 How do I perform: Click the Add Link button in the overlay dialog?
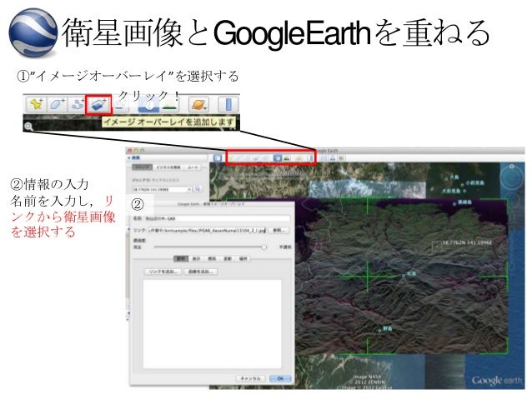coord(163,272)
